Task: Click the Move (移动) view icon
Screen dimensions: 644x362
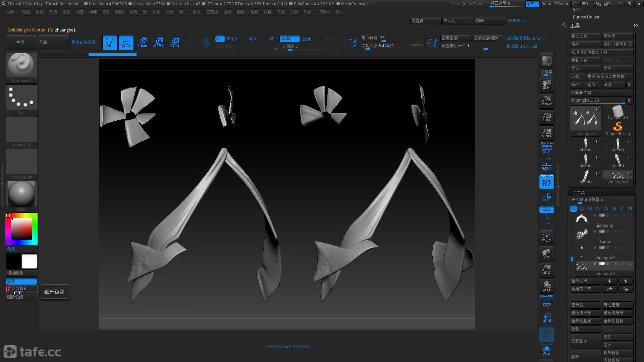Action: pos(546,254)
